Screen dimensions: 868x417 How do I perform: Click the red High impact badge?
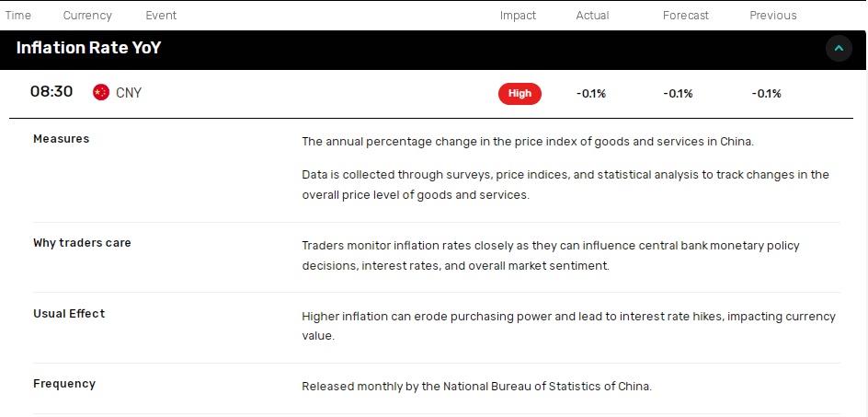tap(520, 94)
